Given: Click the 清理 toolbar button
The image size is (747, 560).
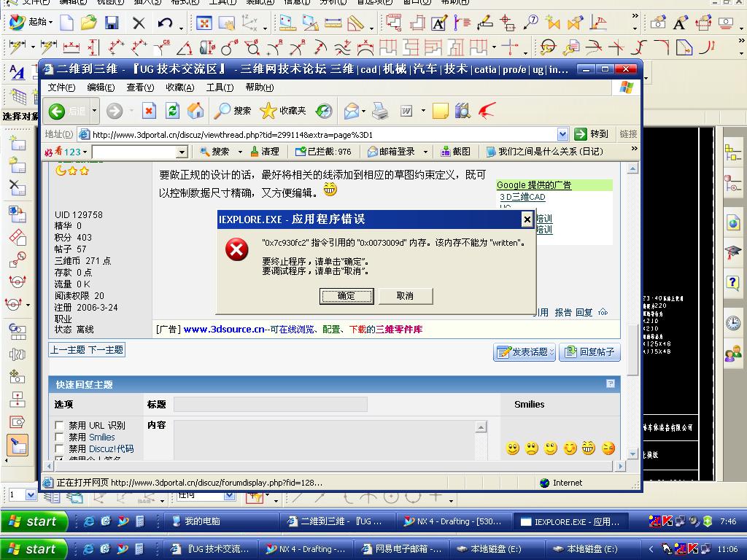Looking at the screenshot, I should (x=265, y=152).
